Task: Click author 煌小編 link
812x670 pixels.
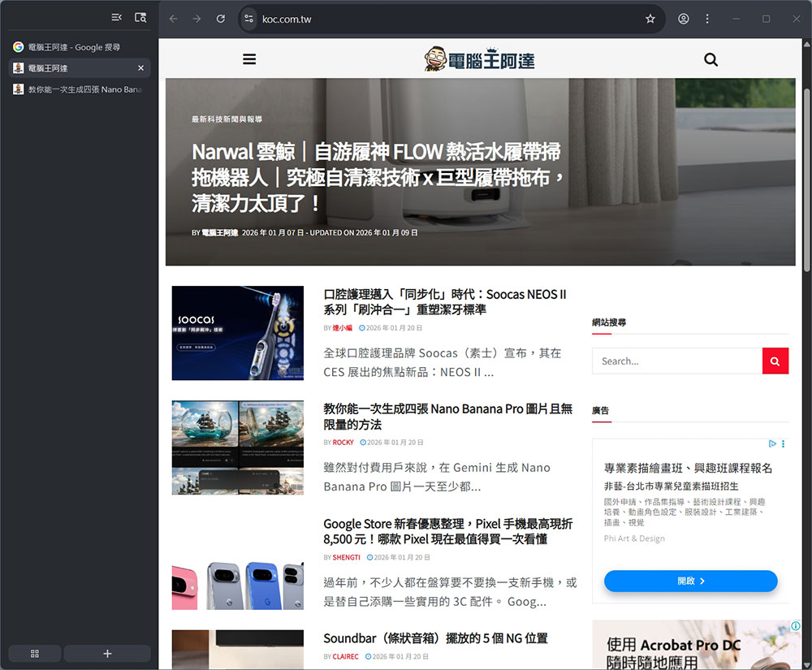Action: (x=343, y=328)
